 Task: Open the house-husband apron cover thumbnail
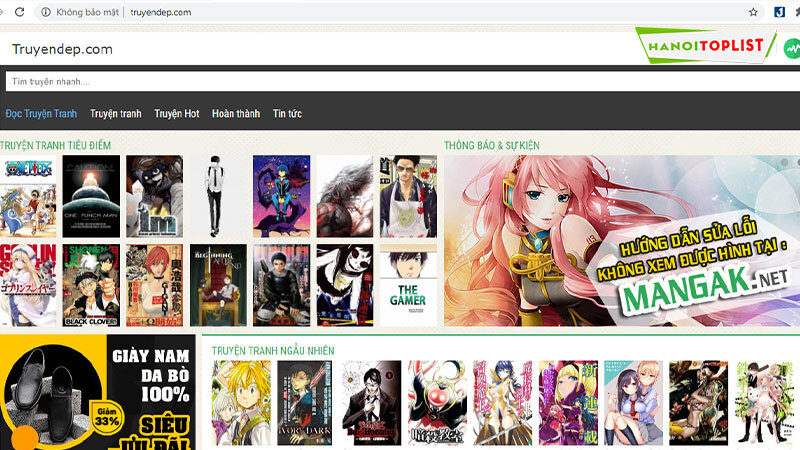pos(408,196)
